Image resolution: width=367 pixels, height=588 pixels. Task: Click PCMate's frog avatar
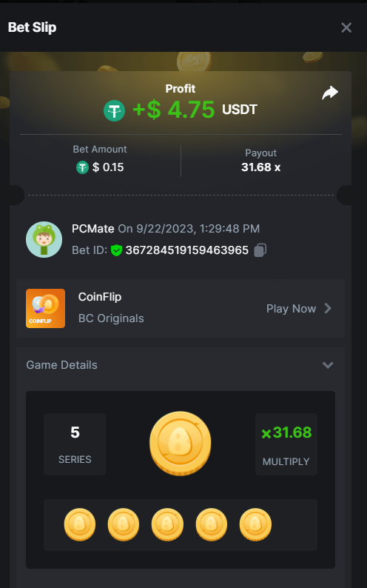click(x=44, y=239)
